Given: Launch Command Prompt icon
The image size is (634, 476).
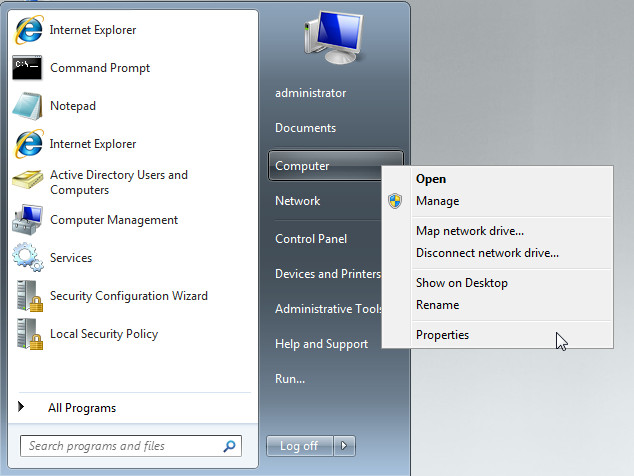Looking at the screenshot, I should [x=27, y=68].
